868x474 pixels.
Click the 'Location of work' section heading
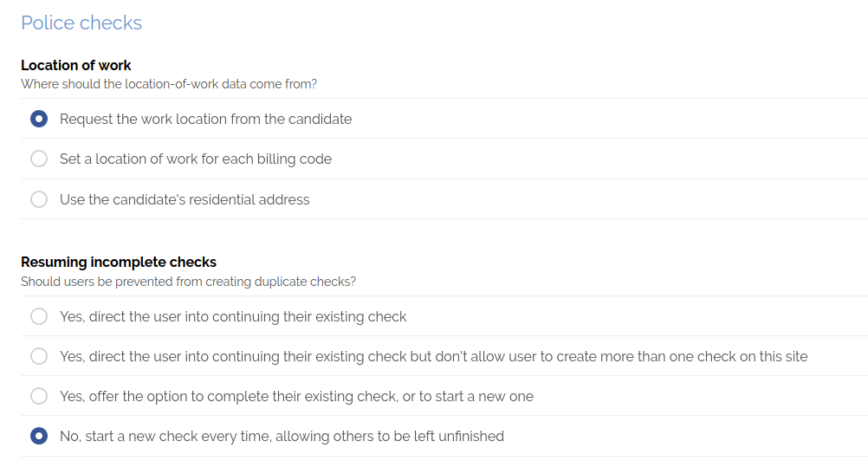76,65
